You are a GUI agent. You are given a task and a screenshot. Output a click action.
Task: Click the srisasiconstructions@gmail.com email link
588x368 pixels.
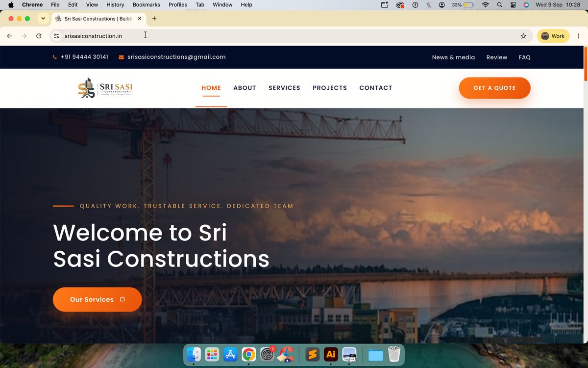click(176, 57)
